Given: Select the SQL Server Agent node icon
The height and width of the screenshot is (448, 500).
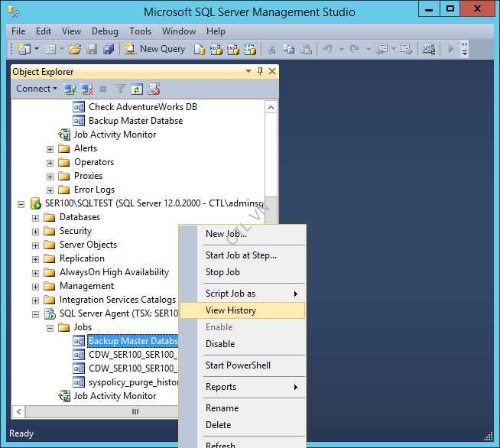Looking at the screenshot, I should pyautogui.click(x=50, y=313).
